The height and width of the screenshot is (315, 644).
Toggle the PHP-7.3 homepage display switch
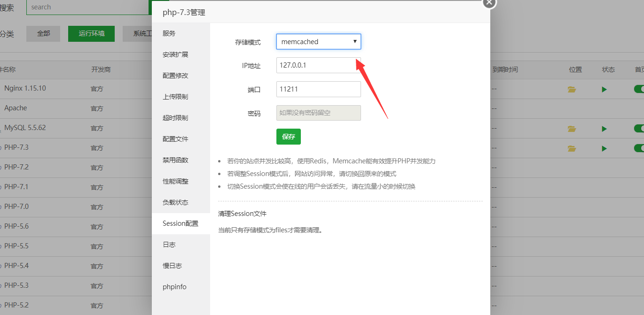(639, 148)
